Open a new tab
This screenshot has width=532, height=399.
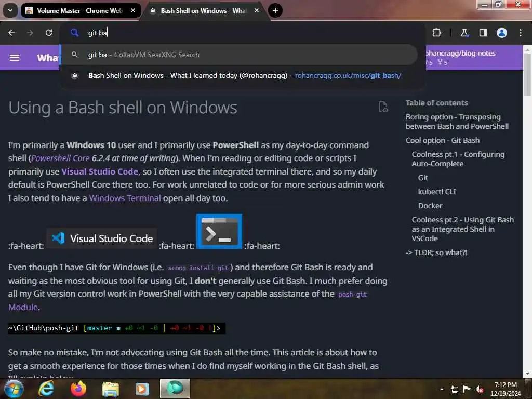click(275, 10)
